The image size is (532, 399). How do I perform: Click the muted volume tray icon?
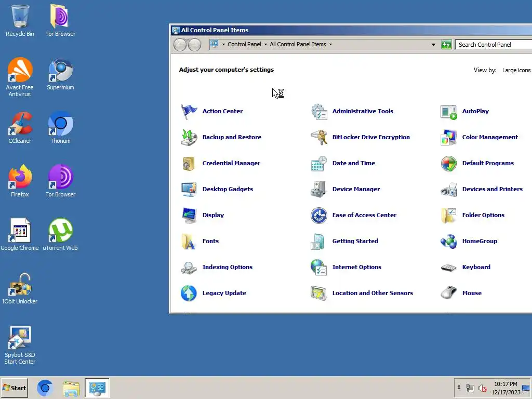coord(482,388)
